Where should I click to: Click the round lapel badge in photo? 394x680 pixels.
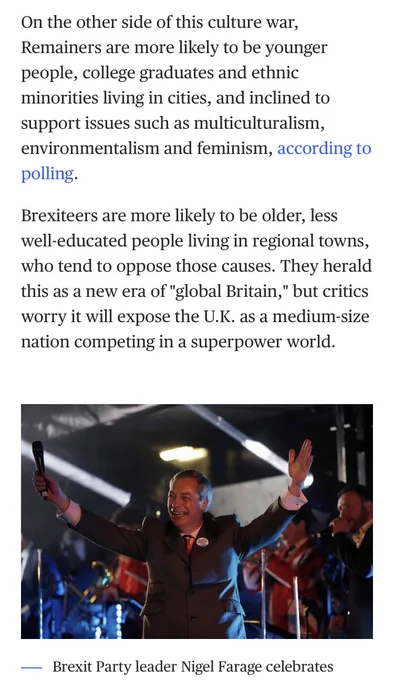(202, 541)
